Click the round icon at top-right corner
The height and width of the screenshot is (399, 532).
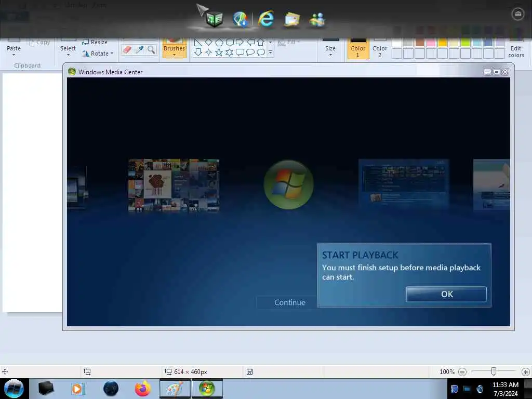tap(518, 14)
